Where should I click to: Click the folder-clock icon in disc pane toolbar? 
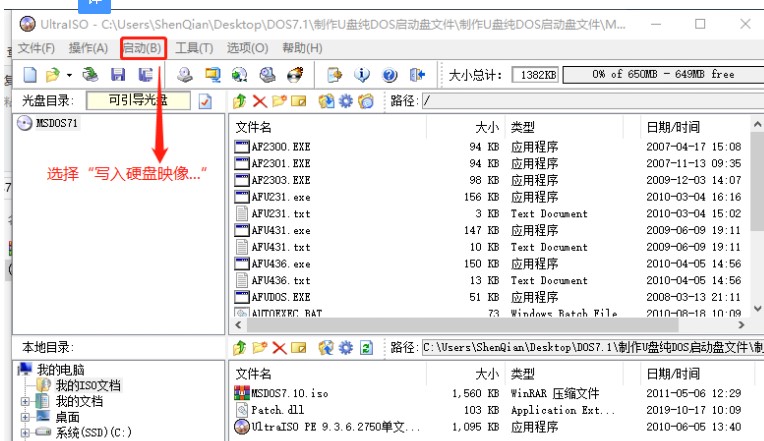tap(366, 101)
